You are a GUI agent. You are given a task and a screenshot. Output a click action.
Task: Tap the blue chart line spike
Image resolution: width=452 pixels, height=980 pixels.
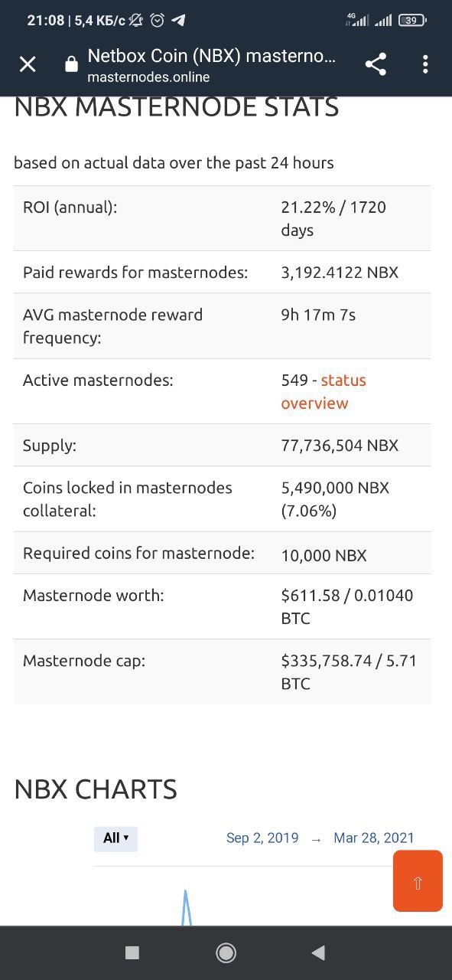(x=185, y=907)
